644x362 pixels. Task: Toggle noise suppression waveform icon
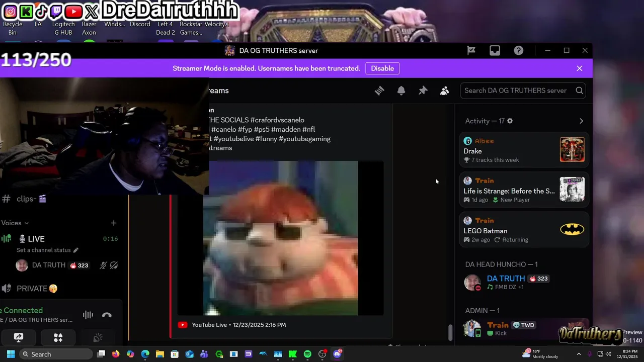click(x=88, y=315)
